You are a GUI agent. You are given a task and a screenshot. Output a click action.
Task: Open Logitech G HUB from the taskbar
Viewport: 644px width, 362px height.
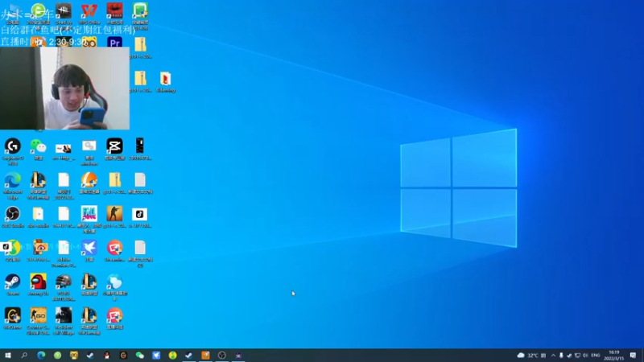(x=123, y=356)
